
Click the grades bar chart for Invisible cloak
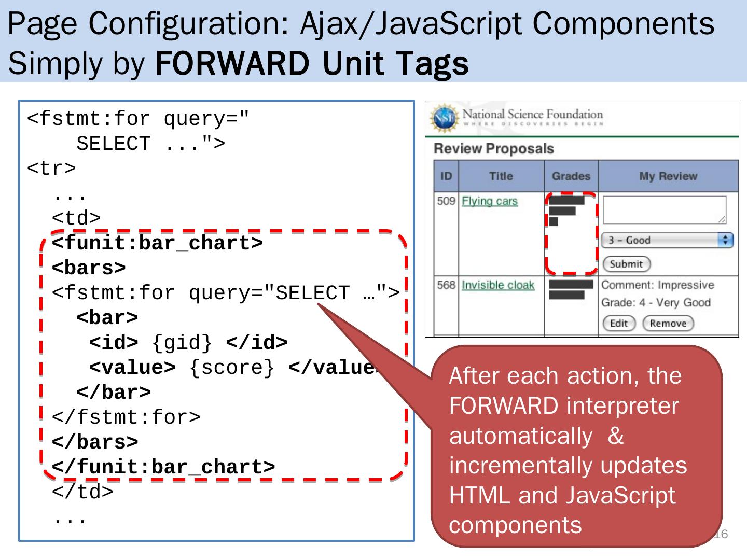[571, 290]
